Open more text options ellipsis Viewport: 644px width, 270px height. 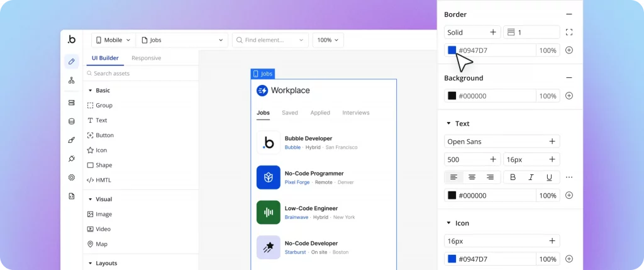pos(569,177)
